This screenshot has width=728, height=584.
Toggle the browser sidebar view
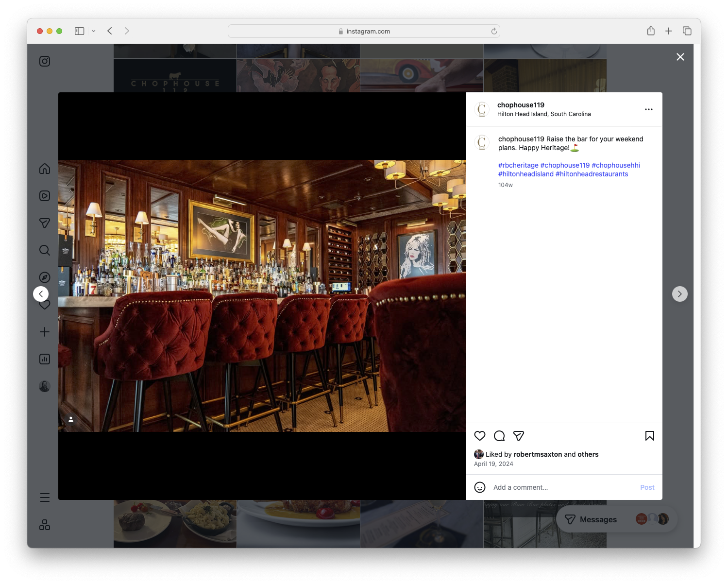coord(79,31)
